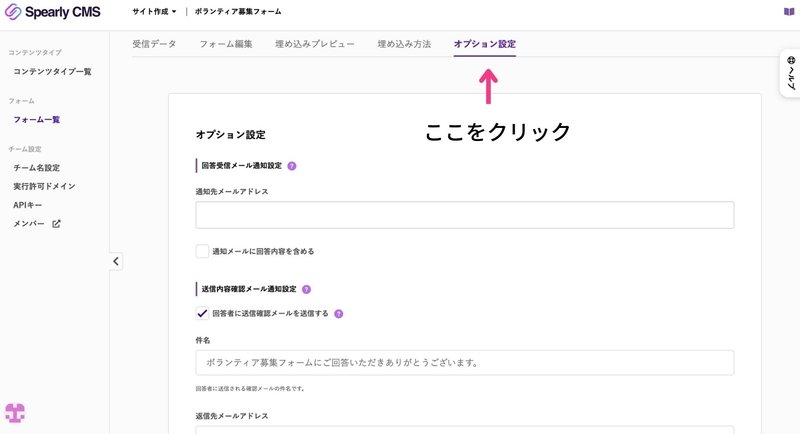Open the documentation book icon
Viewport: 800px width, 434px height.
coord(789,11)
